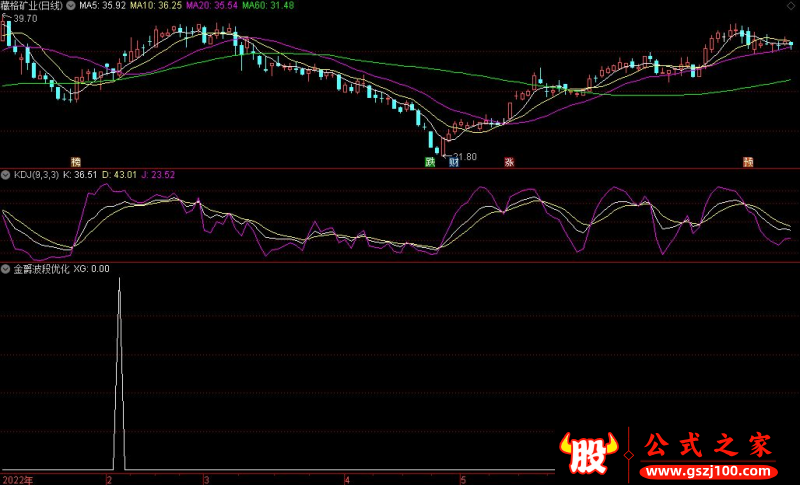This screenshot has height=485, width=800.
Task: Click the K: 36.51 value
Action: click(80, 175)
